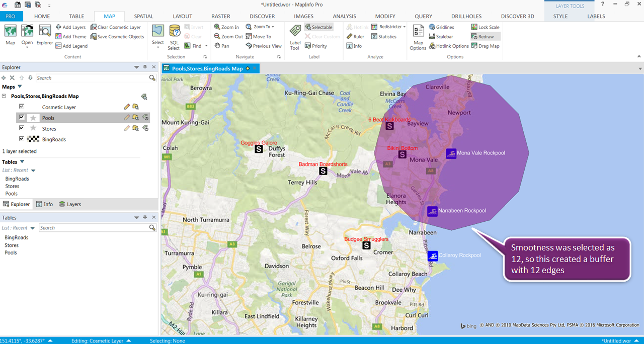Click Move To in Navigate group
The image size is (644, 344).
[x=258, y=37]
